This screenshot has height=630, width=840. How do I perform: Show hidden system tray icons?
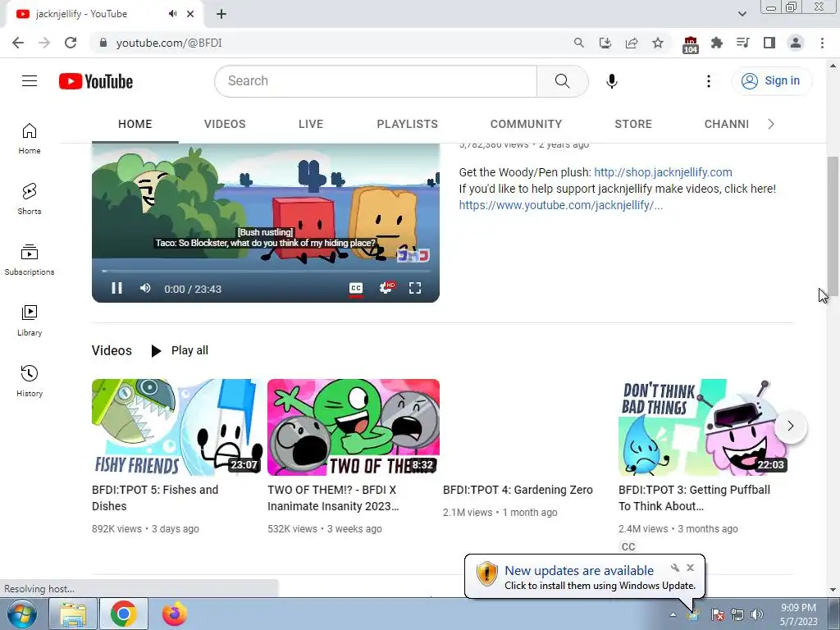673,614
